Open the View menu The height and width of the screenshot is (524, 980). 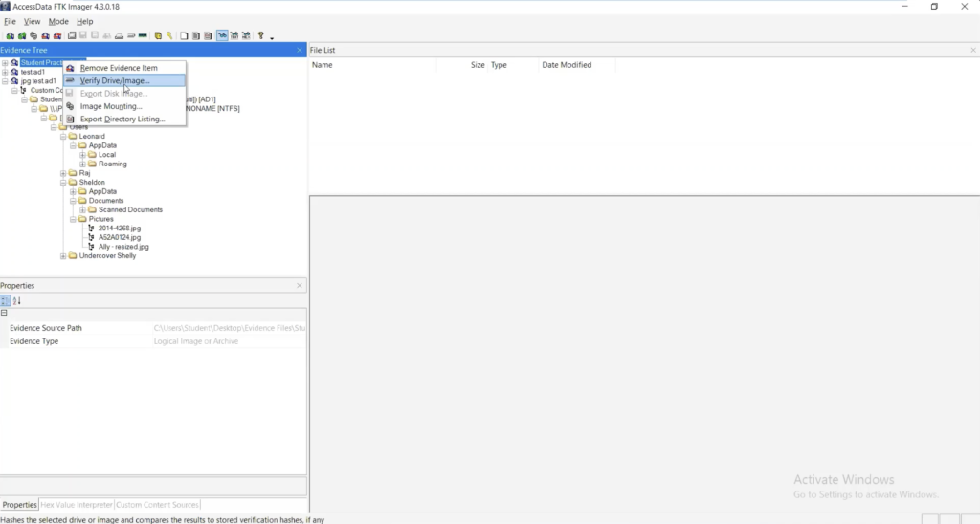[32, 21]
